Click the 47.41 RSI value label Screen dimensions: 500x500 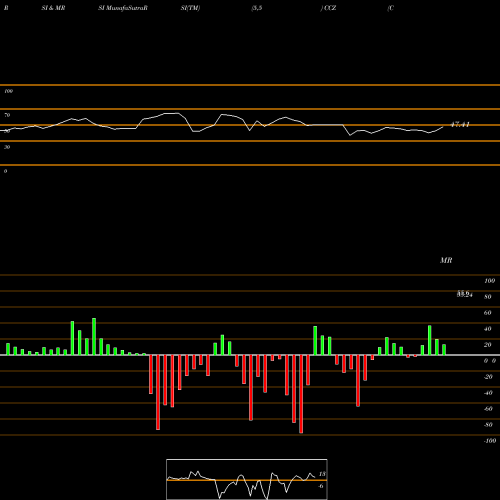coord(460,125)
